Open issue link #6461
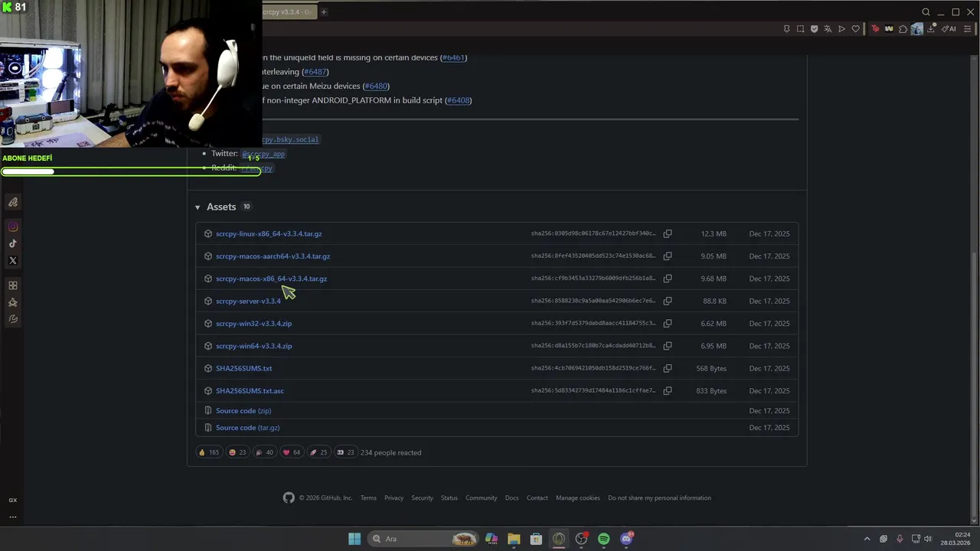 tap(453, 57)
